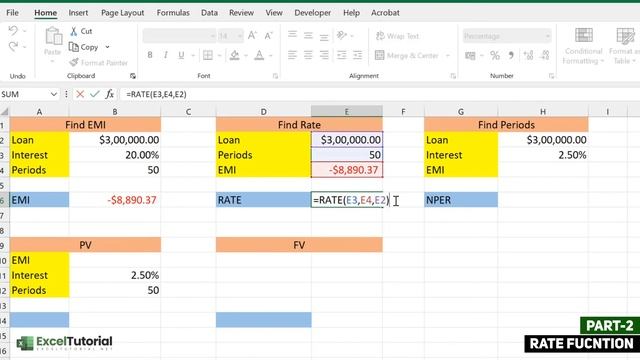640x360 pixels.
Task: Click the Increase Indent icon
Action: click(x=358, y=55)
